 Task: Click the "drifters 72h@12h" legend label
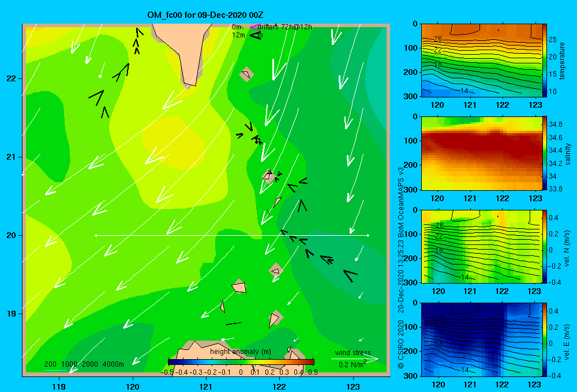click(285, 27)
